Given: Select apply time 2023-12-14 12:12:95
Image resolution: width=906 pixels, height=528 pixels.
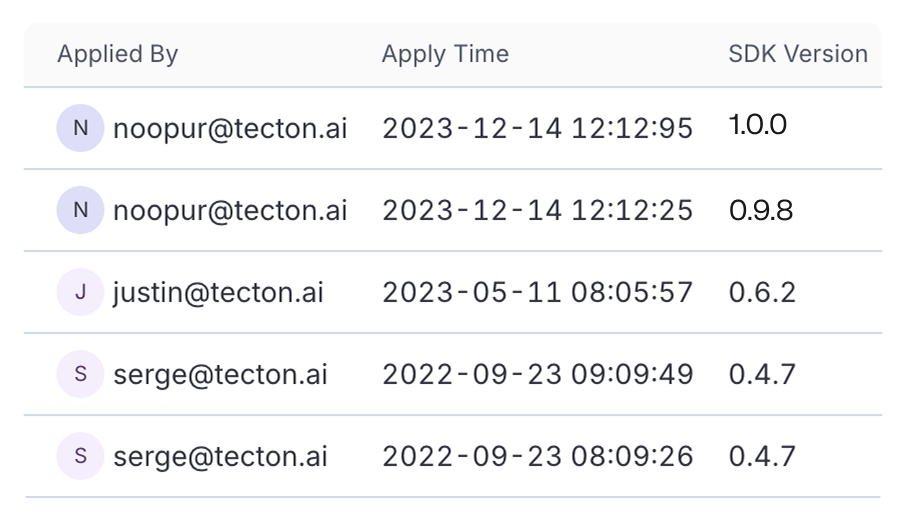Looking at the screenshot, I should [x=537, y=129].
